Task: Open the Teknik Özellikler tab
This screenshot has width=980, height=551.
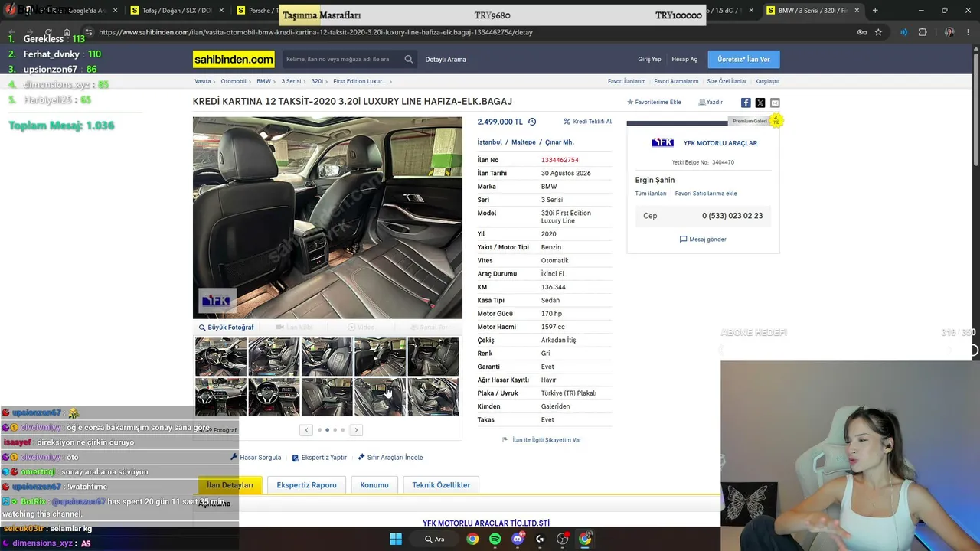Action: 441,485
